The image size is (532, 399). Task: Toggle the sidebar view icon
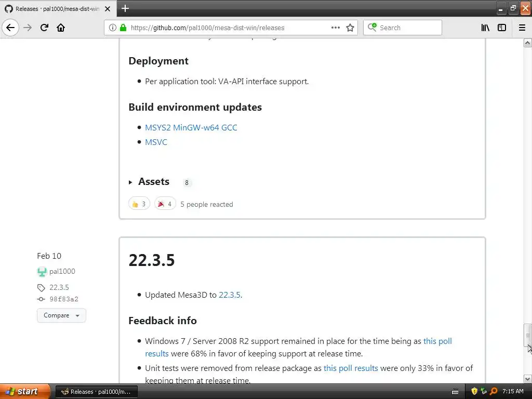click(x=502, y=28)
